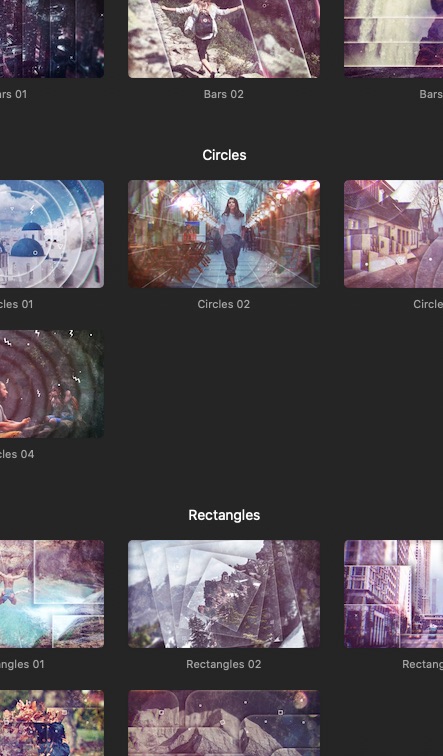Pick the waterfall Bars thumbnail
The width and height of the screenshot is (443, 756).
click(x=393, y=39)
